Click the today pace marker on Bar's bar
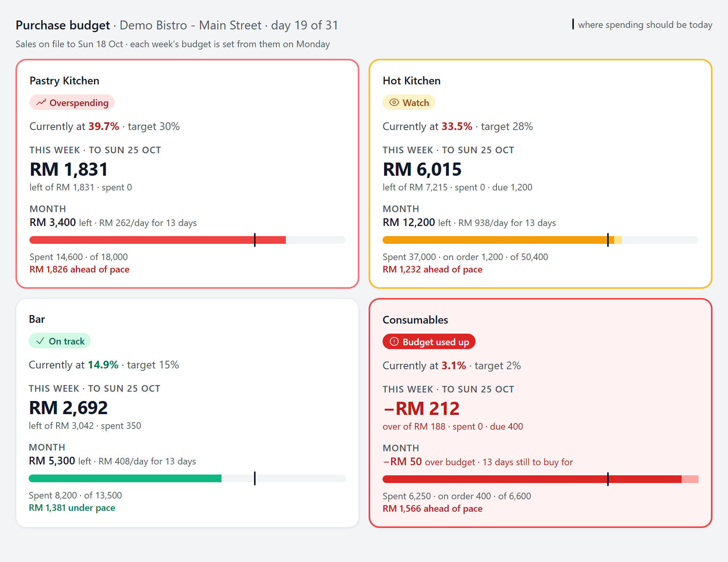The image size is (728, 562). pos(255,478)
